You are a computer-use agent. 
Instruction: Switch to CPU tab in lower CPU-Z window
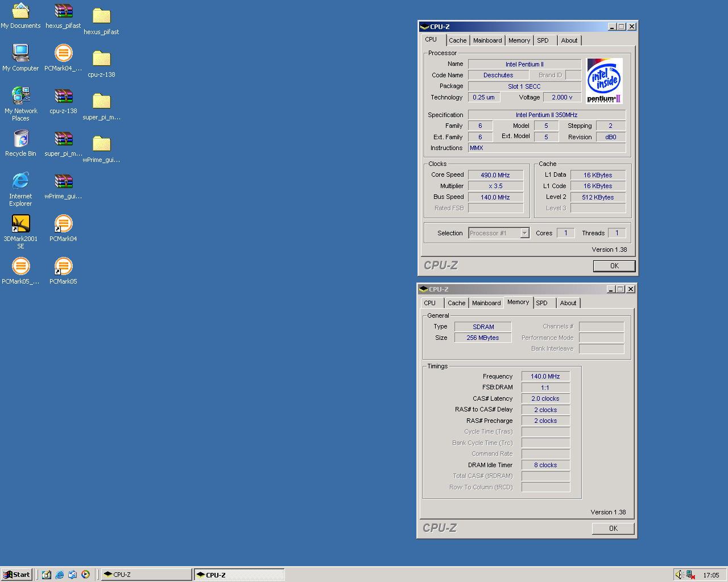point(430,303)
